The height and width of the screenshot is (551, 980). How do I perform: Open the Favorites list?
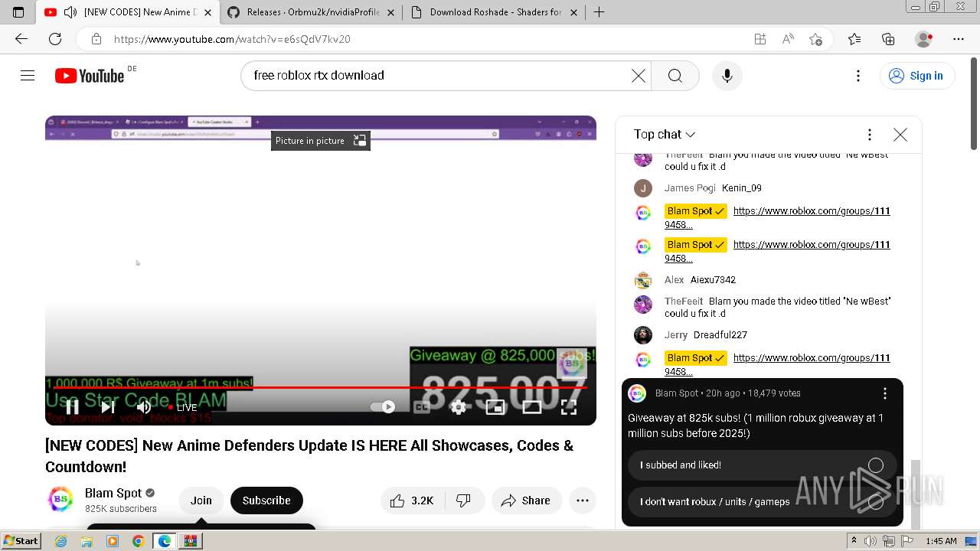point(854,39)
